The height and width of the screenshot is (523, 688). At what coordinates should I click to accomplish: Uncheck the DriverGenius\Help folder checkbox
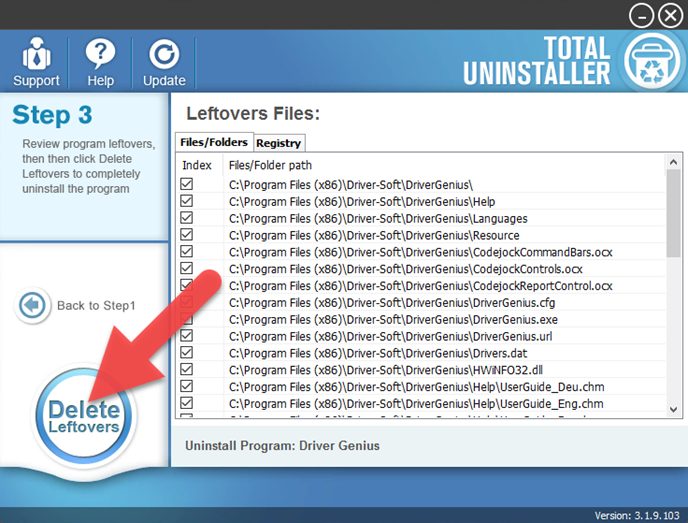tap(186, 201)
